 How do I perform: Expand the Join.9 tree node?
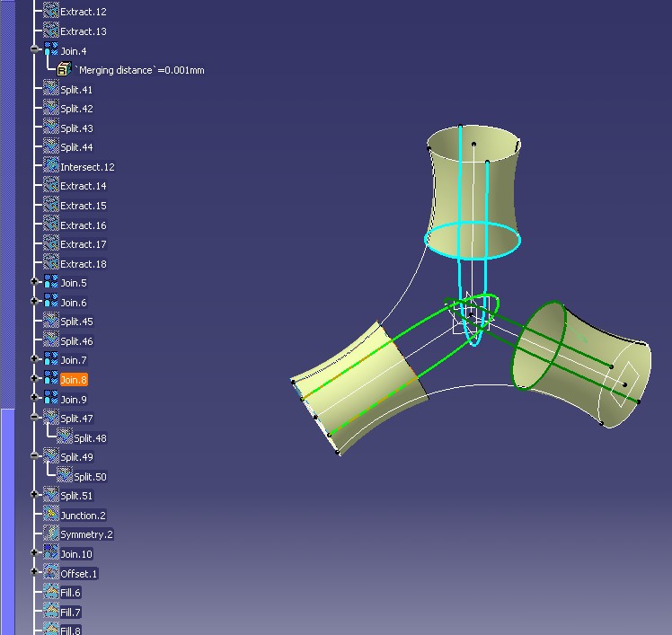click(x=34, y=397)
